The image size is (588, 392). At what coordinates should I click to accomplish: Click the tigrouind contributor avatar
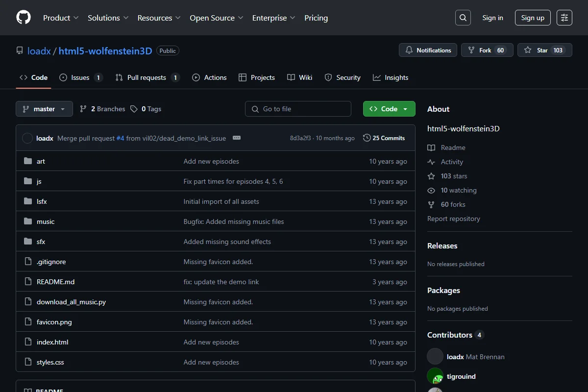pos(435,376)
